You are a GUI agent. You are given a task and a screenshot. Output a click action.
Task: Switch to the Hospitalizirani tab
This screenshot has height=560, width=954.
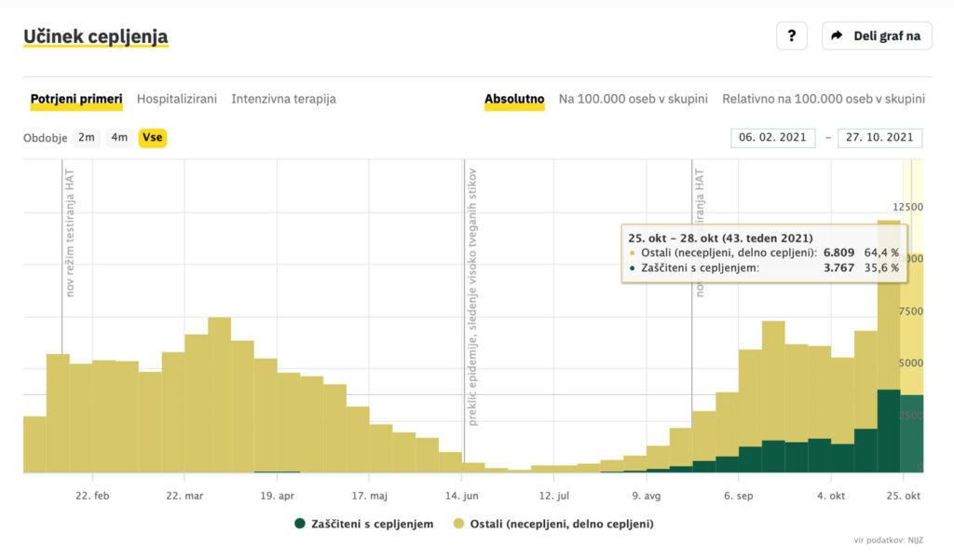click(177, 99)
